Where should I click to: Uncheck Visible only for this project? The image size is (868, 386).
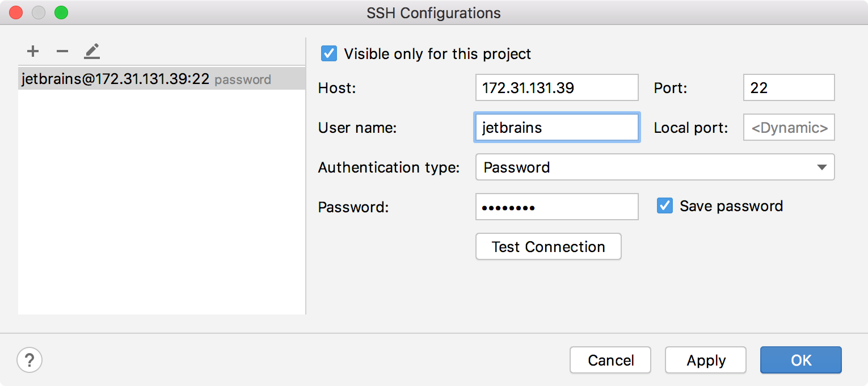pyautogui.click(x=328, y=53)
